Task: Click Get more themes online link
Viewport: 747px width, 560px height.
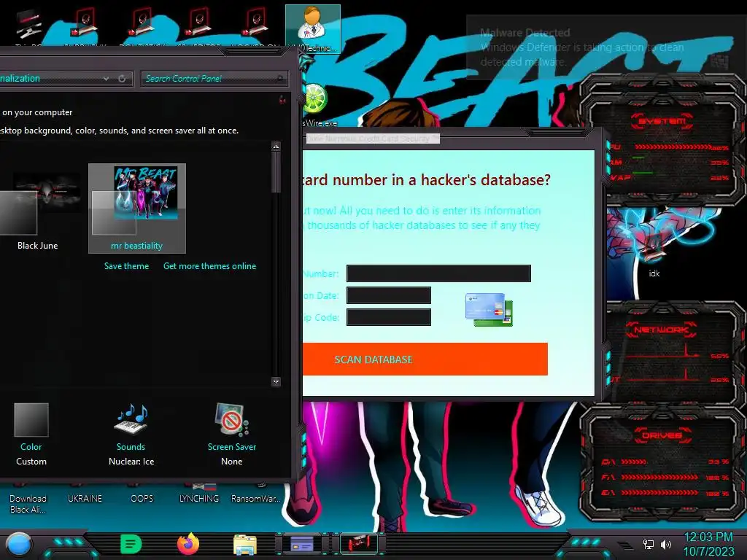Action: click(209, 266)
